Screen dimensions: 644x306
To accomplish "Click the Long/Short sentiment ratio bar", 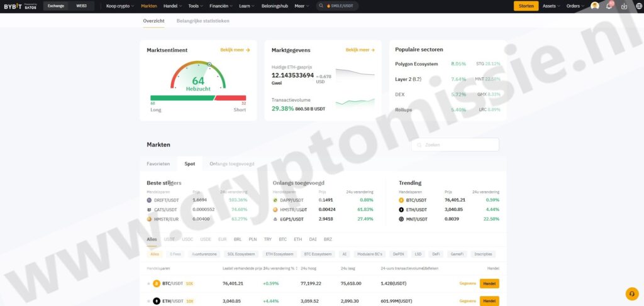I will tap(198, 98).
